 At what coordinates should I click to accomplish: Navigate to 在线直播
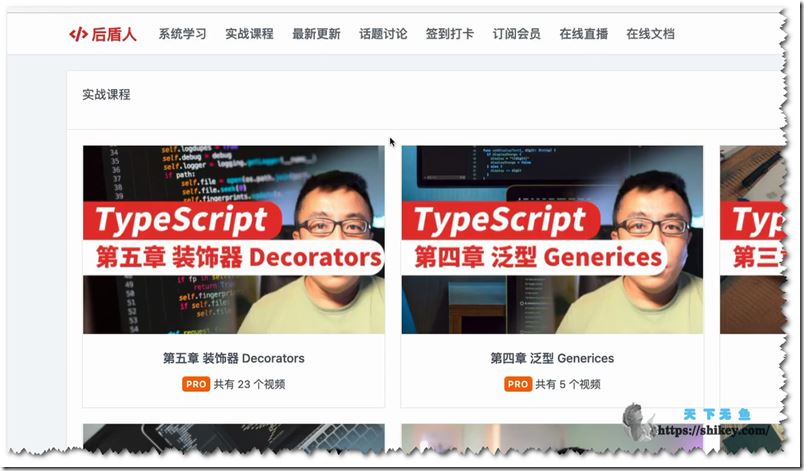584,34
